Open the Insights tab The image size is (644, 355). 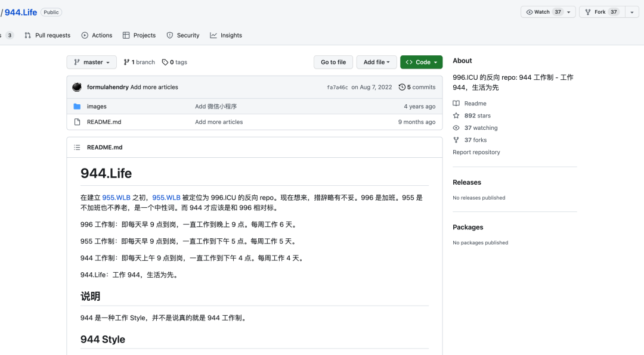(227, 35)
